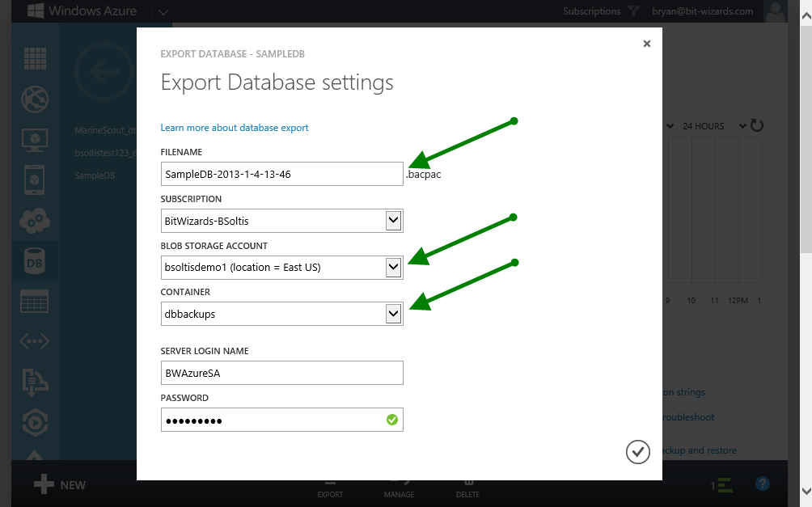812x507 pixels.
Task: Open the All Items grid icon in sidebar
Action: (36, 58)
